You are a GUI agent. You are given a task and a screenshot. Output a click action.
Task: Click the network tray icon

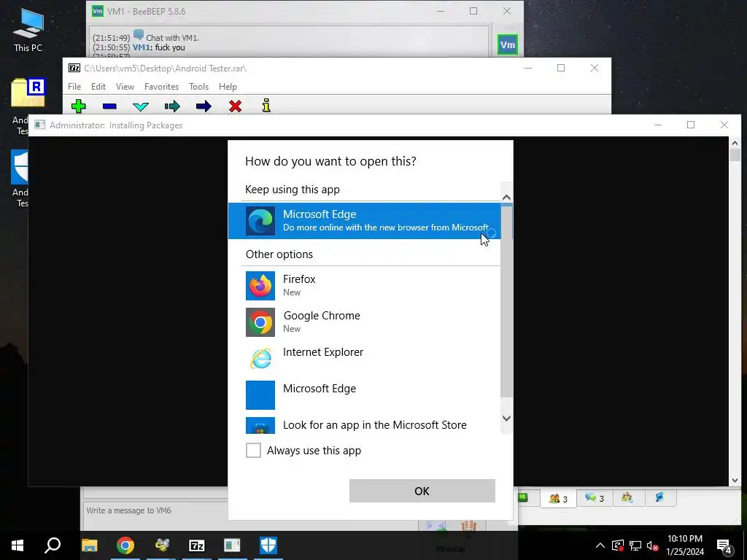click(635, 545)
